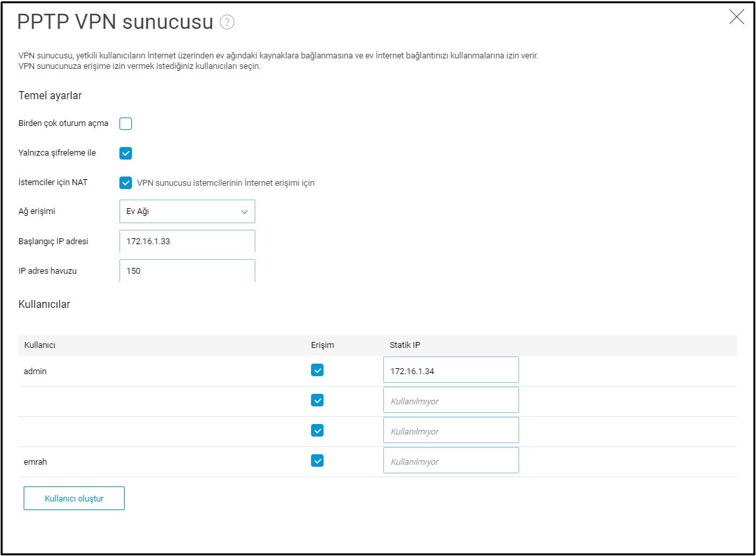Close the PPTP VPN sunucusu dialog
756x556 pixels.
pyautogui.click(x=736, y=18)
